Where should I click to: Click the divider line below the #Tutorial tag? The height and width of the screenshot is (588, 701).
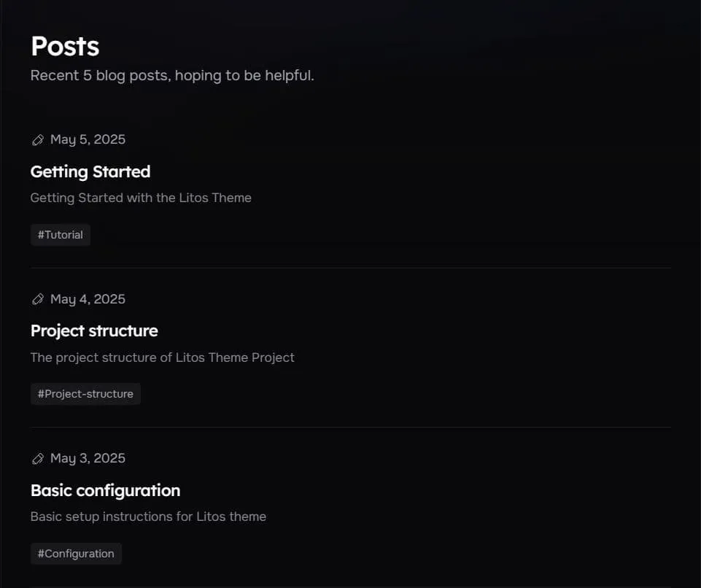pos(350,268)
